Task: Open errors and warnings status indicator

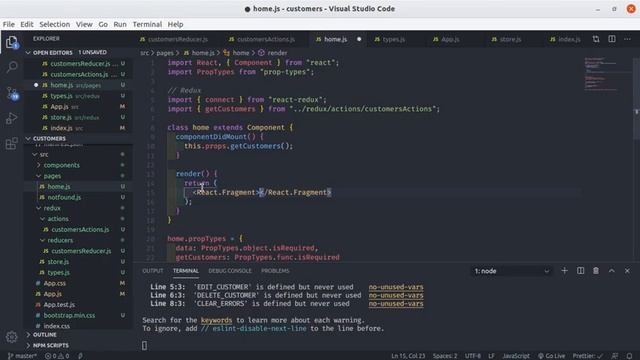Action: (x=57, y=356)
